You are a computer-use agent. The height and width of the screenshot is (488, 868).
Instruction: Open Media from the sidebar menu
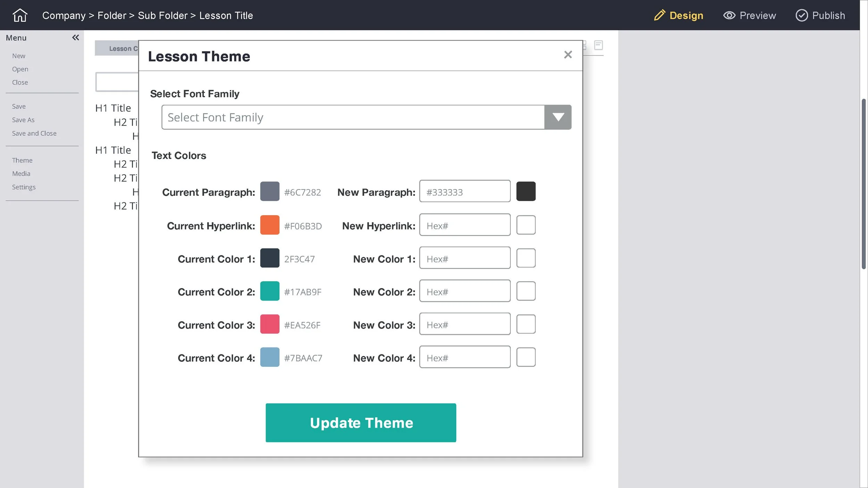pos(21,174)
